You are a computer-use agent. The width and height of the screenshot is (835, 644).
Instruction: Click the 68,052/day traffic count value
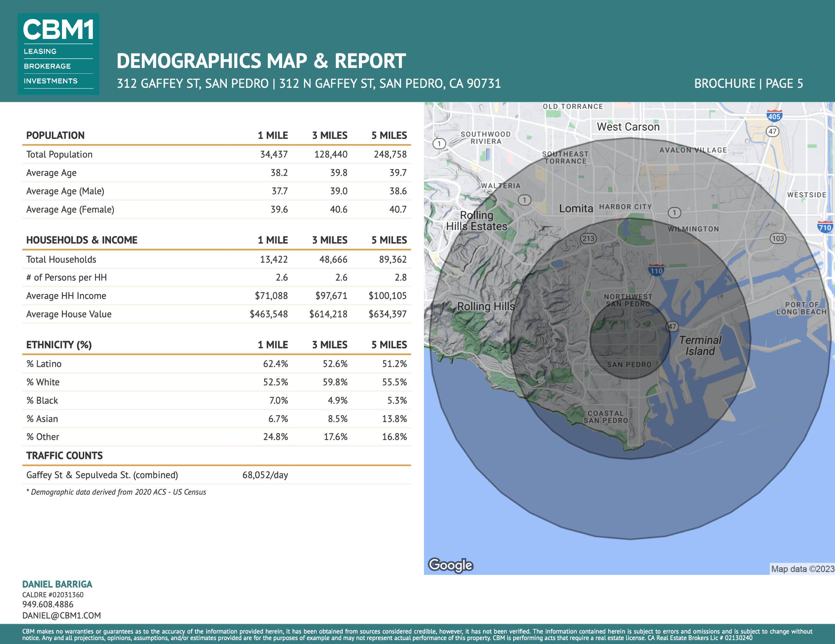(265, 475)
